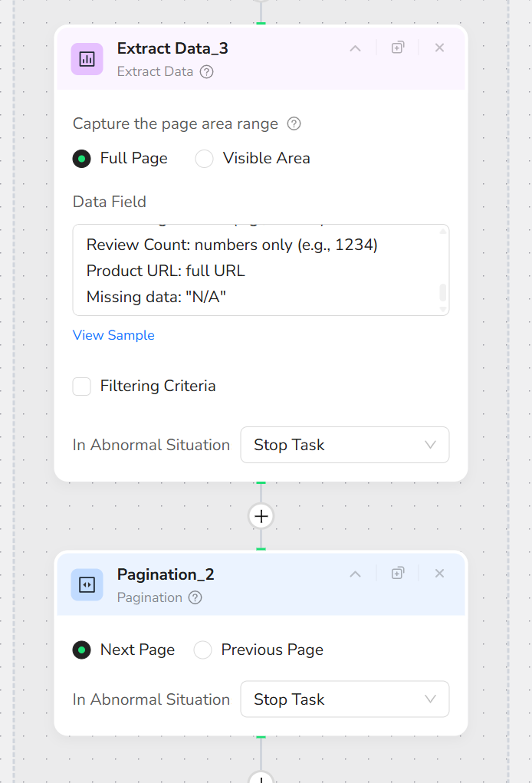Choose the Previous Page radio option
The height and width of the screenshot is (783, 532).
click(x=203, y=650)
